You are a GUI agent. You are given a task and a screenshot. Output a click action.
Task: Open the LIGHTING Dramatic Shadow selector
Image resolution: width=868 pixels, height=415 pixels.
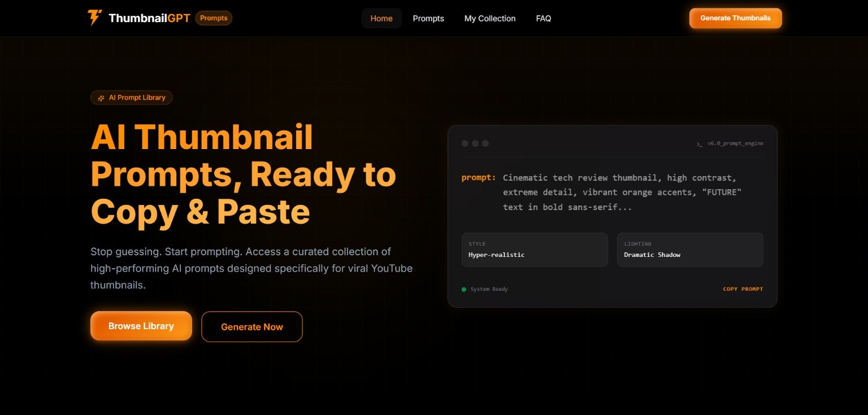pyautogui.click(x=689, y=250)
